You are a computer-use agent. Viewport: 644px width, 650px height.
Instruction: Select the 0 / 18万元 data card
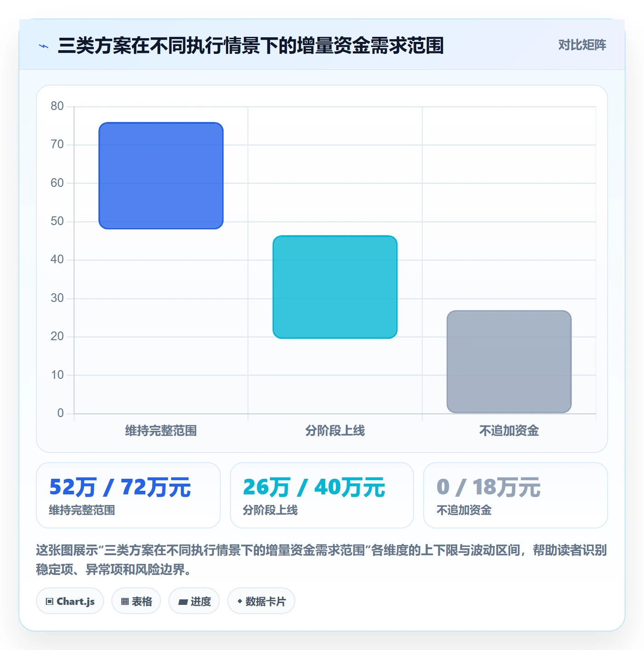515,495
